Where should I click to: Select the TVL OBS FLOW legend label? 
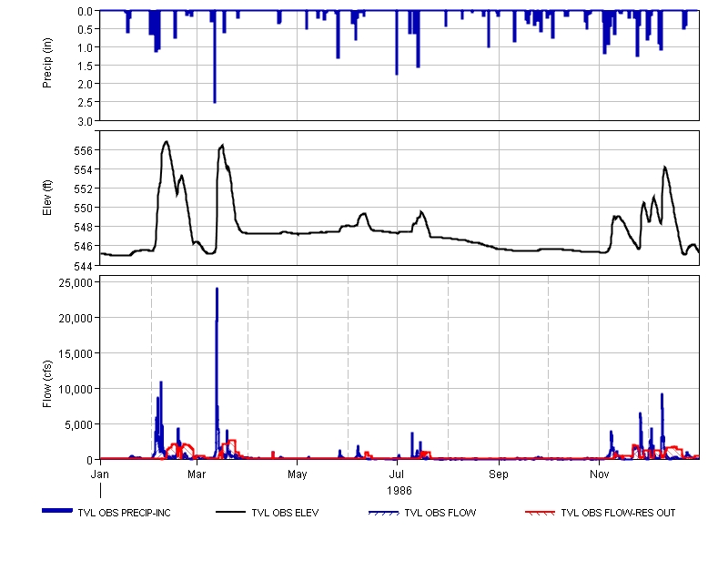[x=440, y=513]
